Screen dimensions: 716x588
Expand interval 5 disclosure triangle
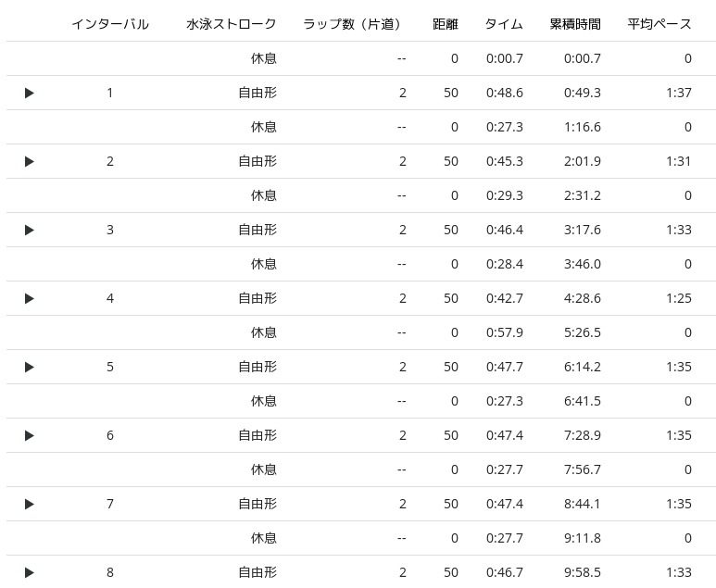click(x=30, y=367)
